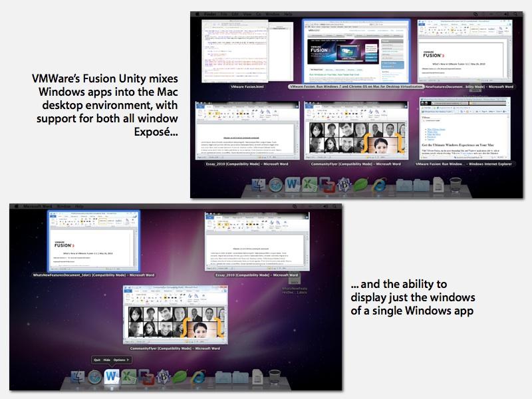Open Apple menu in upper screenshot menu bar
The width and height of the screenshot is (532, 399).
[196, 14]
